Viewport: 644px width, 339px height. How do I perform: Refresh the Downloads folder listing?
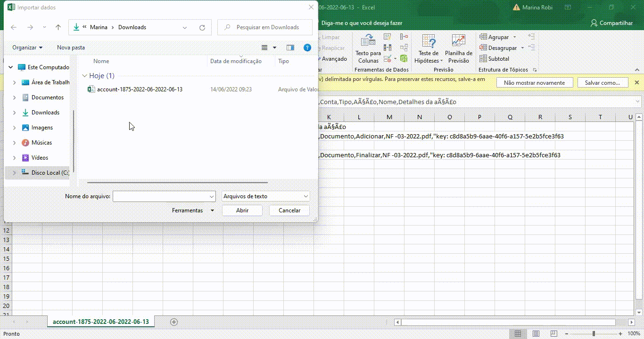[x=202, y=27]
